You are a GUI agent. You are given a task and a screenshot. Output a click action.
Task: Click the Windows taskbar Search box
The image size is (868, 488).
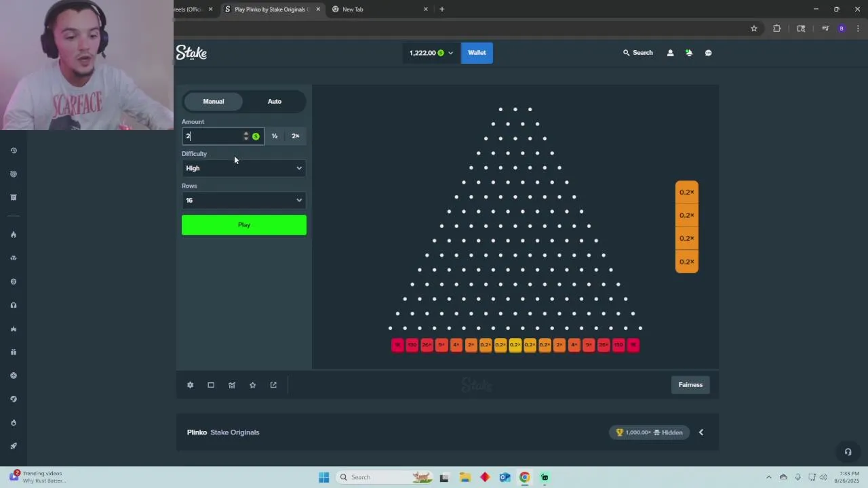(x=383, y=477)
